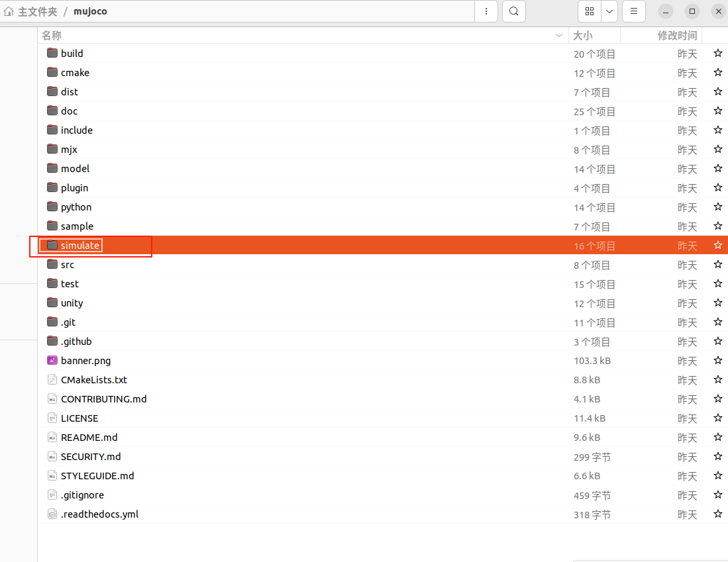Viewport: 728px width, 562px height.
Task: Select the doc folder icon
Action: (x=52, y=111)
